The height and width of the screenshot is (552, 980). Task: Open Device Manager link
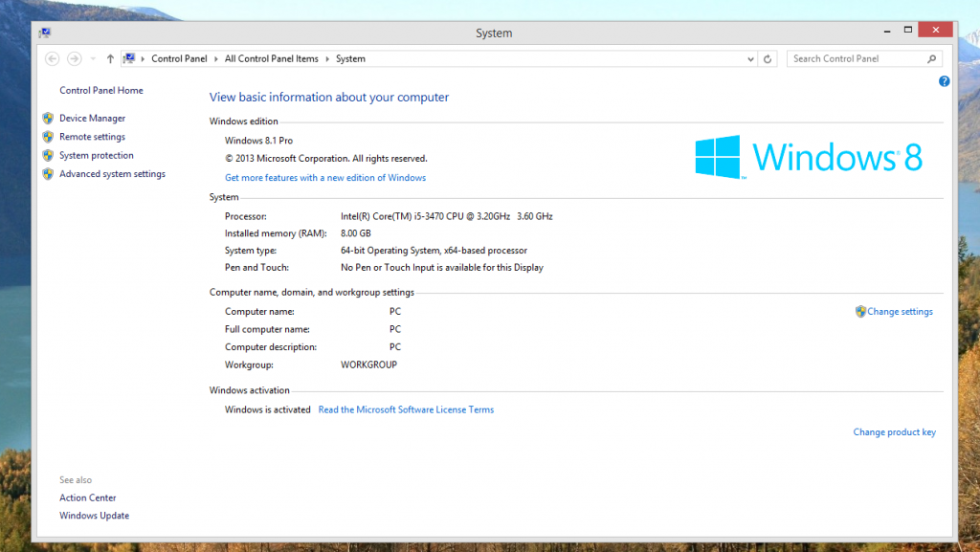[93, 118]
